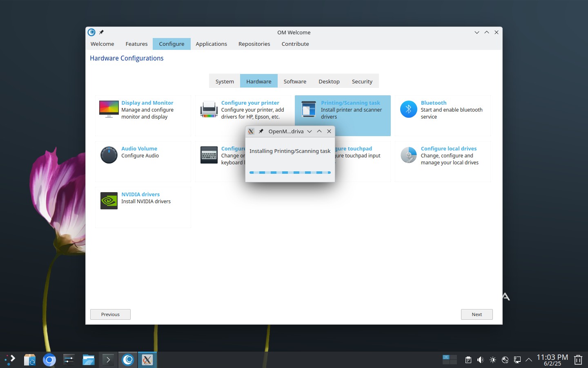This screenshot has height=368, width=588.
Task: Open the virtual desktop pager in taskbar
Action: 450,359
